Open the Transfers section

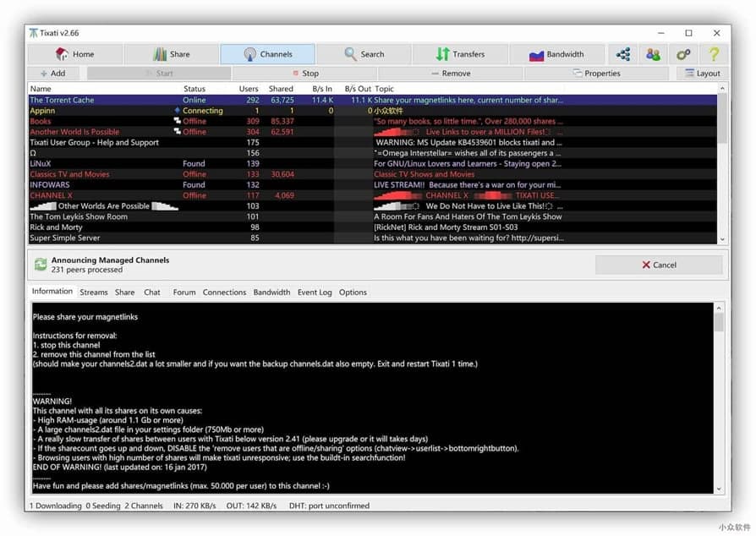click(x=460, y=54)
